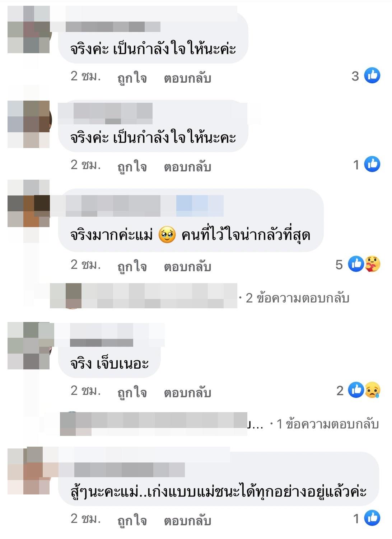This screenshot has width=392, height=539.
Task: Toggle ถูกใจ on the first comment
Action: pos(132,77)
